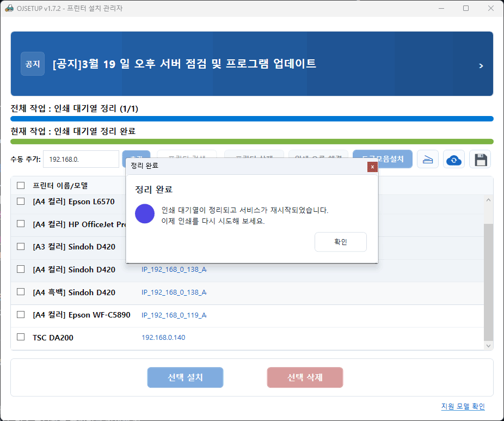Close the 정리 완료 dialog with red X
Viewport: 504px width, 421px height.
point(372,167)
